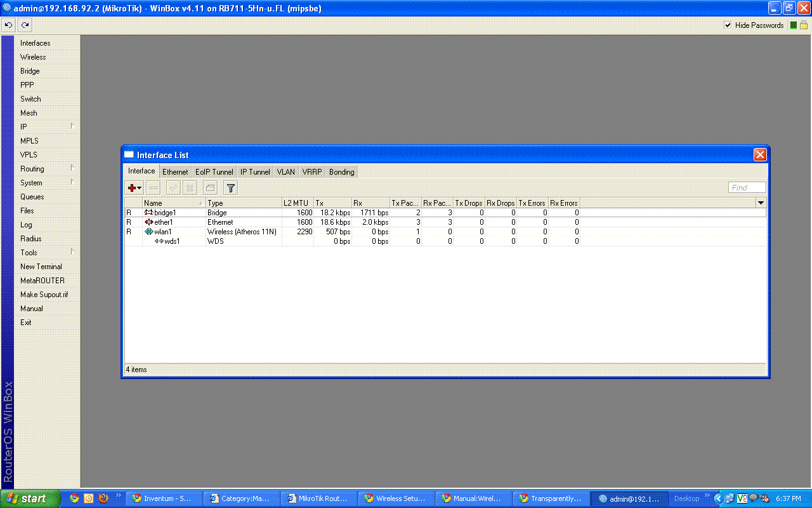Open Wireless from the sidebar menu
The image size is (812, 508).
[x=48, y=57]
